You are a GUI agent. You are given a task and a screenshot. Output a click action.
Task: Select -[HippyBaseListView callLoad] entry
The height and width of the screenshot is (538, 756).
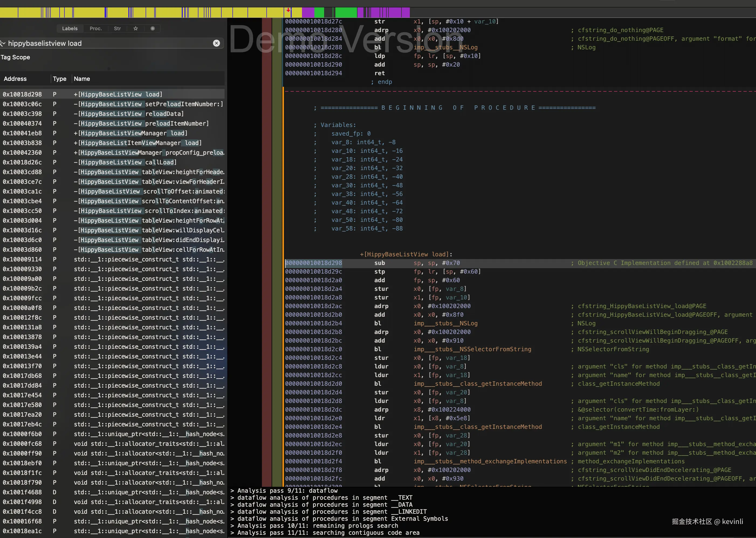pyautogui.click(x=125, y=162)
